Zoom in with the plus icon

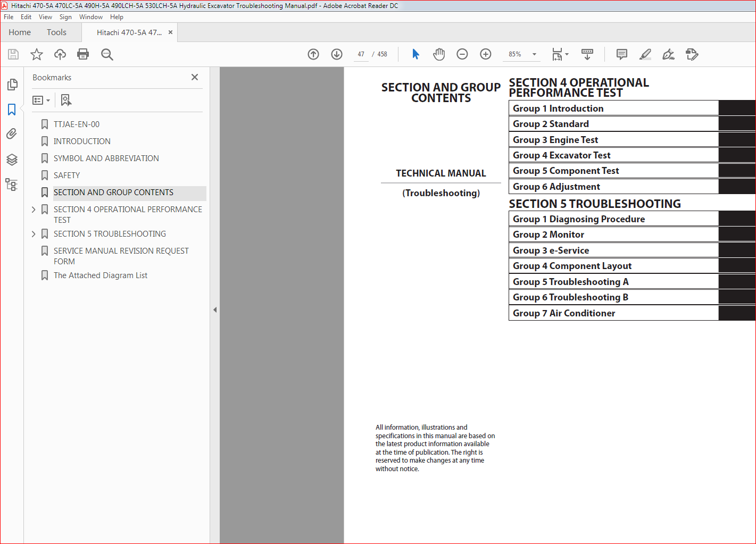point(486,54)
